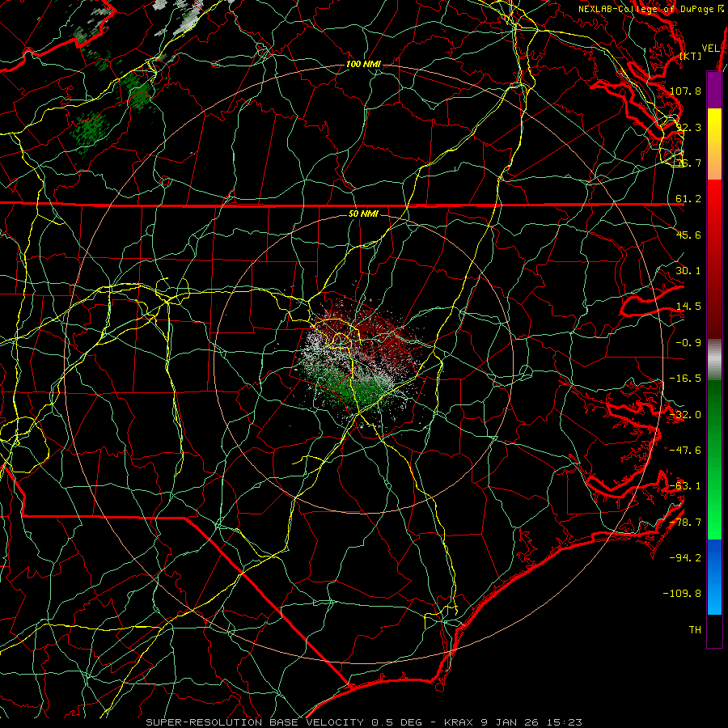Image resolution: width=728 pixels, height=728 pixels.
Task: Click the VEL legend title
Action: point(710,49)
